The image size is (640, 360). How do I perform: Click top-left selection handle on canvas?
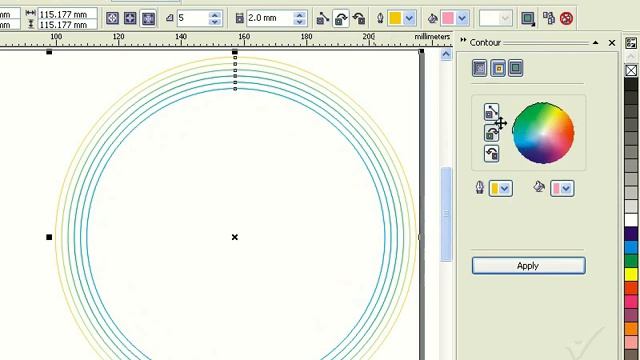click(49, 52)
